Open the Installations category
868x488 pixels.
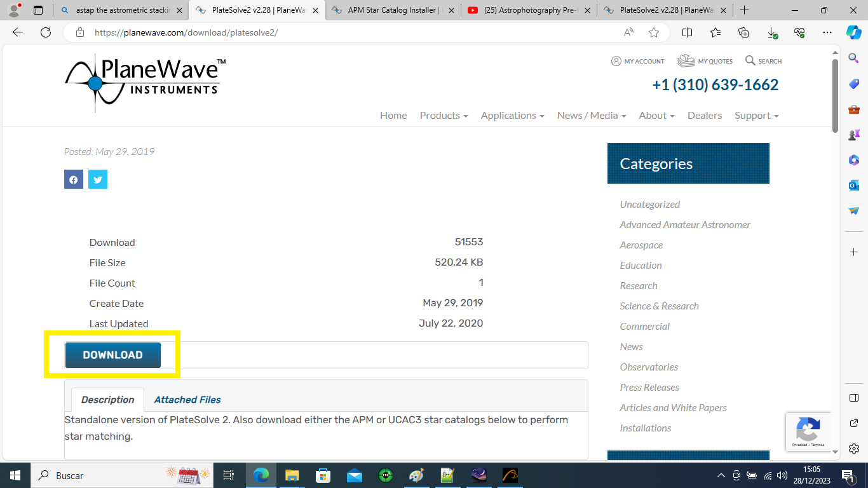(x=646, y=428)
